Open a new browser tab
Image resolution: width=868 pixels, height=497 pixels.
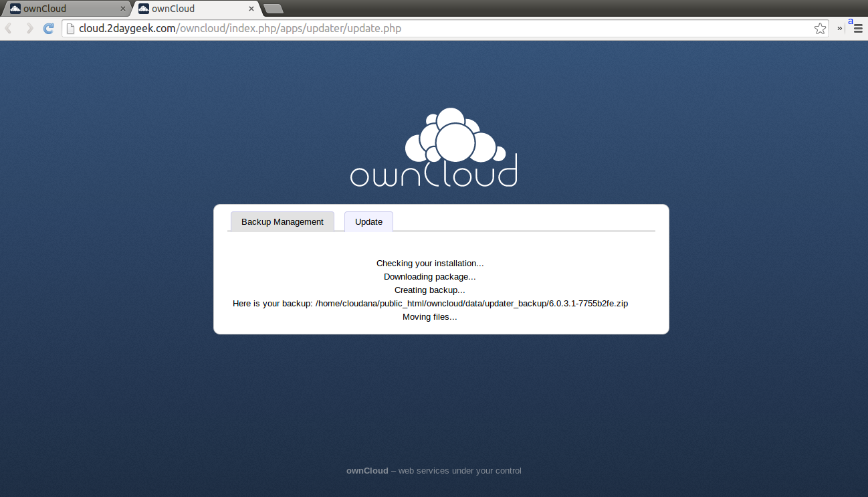274,9
